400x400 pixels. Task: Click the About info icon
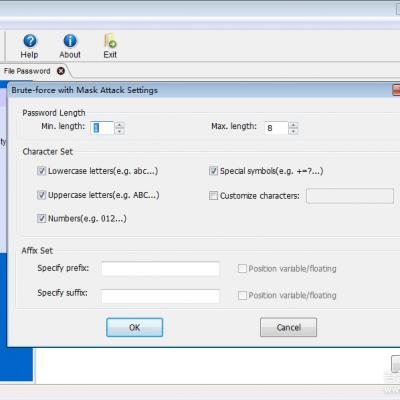click(70, 41)
